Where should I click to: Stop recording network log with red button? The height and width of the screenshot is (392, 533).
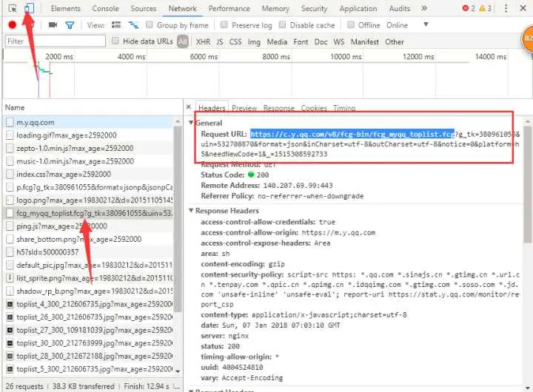pos(13,25)
